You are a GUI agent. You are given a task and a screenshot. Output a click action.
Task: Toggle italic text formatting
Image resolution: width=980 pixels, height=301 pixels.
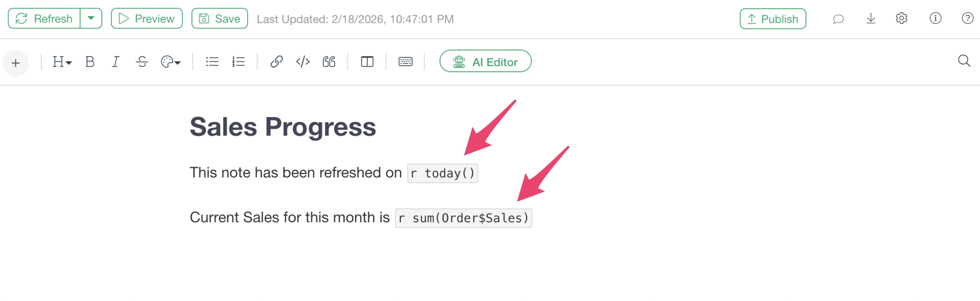click(x=115, y=62)
